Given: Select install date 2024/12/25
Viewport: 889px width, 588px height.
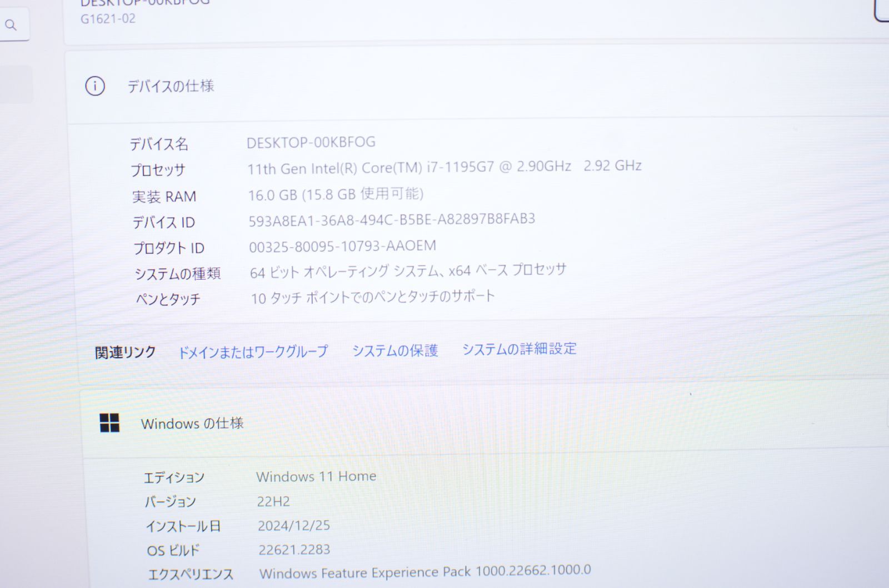Looking at the screenshot, I should 294,525.
